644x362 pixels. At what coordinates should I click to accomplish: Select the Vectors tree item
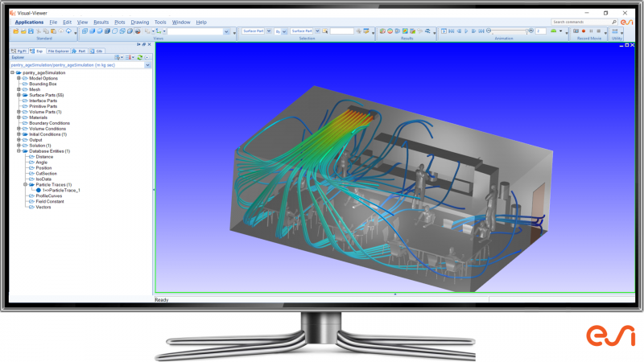tap(43, 208)
